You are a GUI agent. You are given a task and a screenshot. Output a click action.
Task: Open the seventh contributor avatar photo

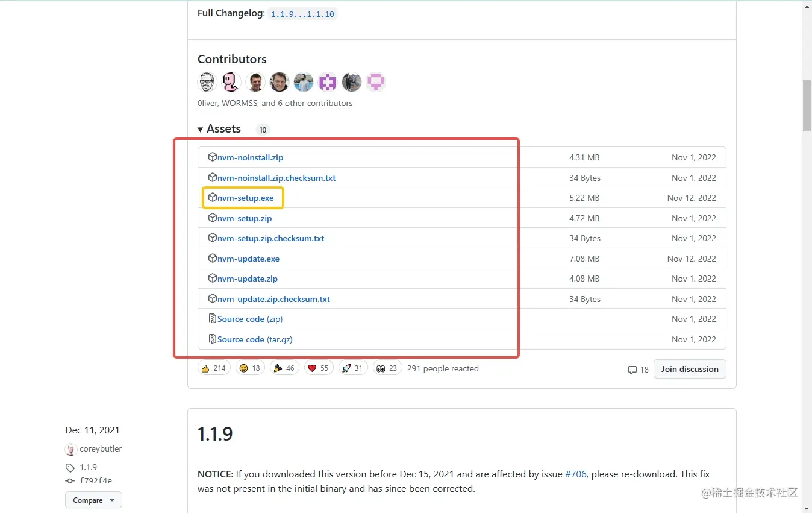(x=352, y=82)
